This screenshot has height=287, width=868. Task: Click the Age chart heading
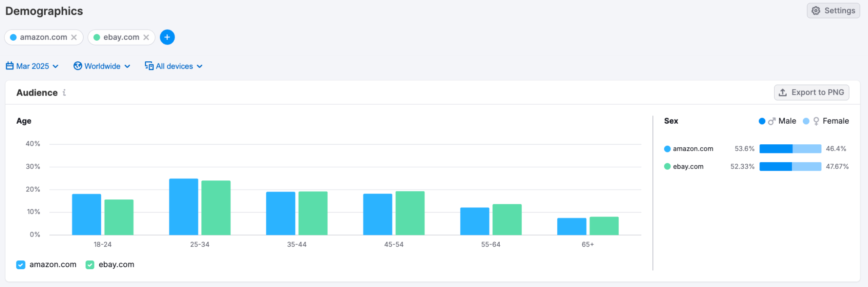pyautogui.click(x=24, y=121)
